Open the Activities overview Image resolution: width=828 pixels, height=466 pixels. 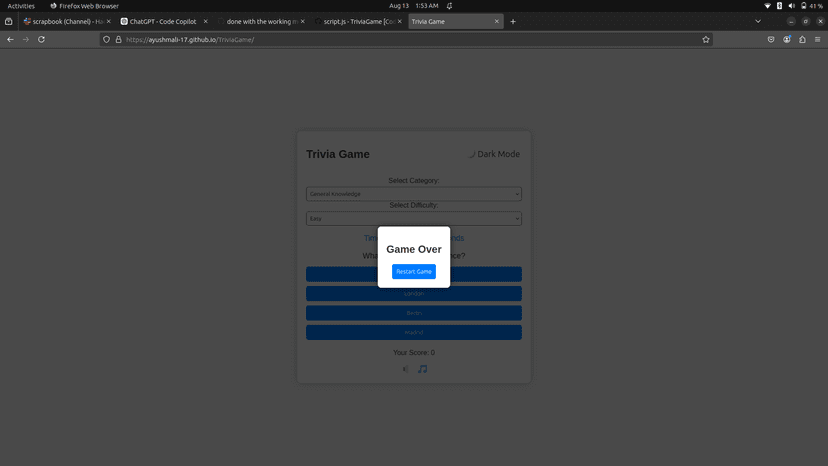click(21, 6)
